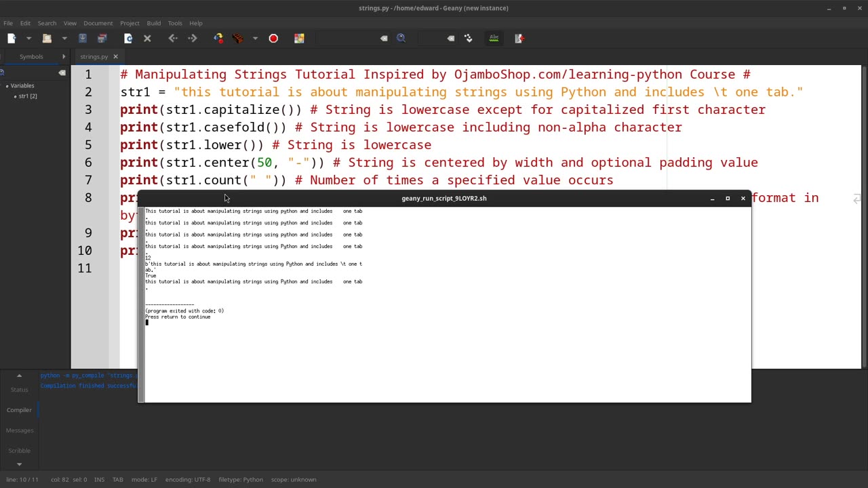868x488 pixels.
Task: Focus the go-to-line number field
Action: tap(431, 39)
